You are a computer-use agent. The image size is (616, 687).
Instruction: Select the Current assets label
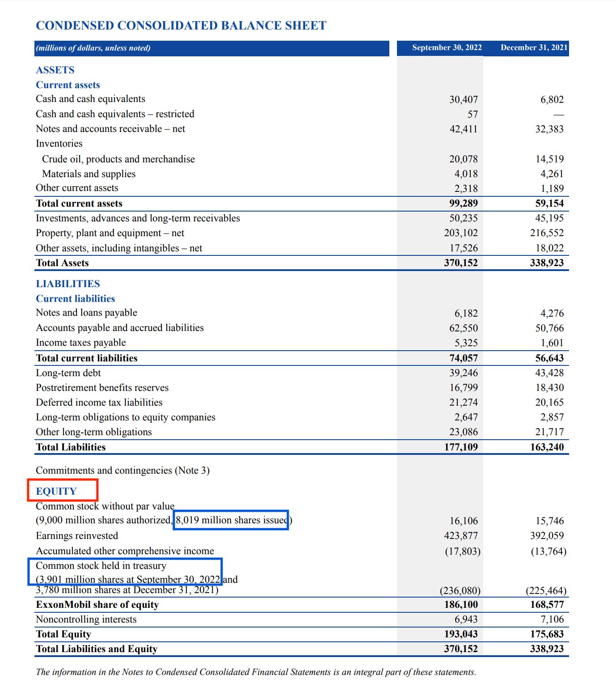coord(68,85)
